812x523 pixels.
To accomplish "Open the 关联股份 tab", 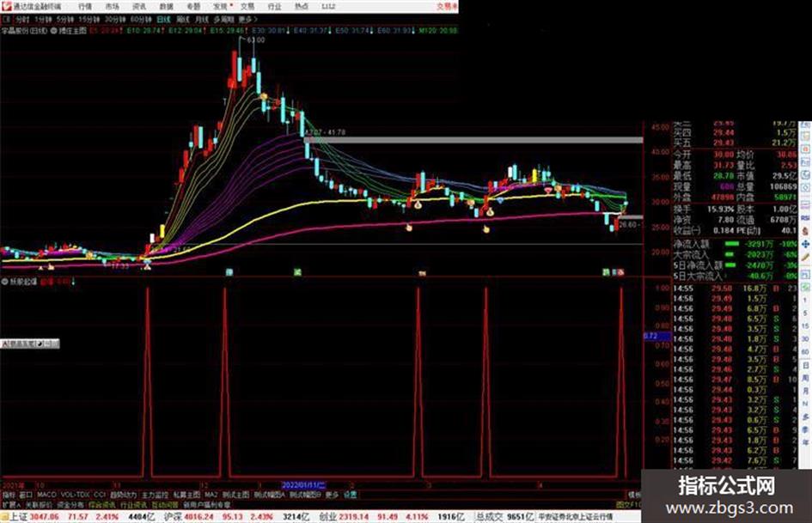I will click(39, 504).
